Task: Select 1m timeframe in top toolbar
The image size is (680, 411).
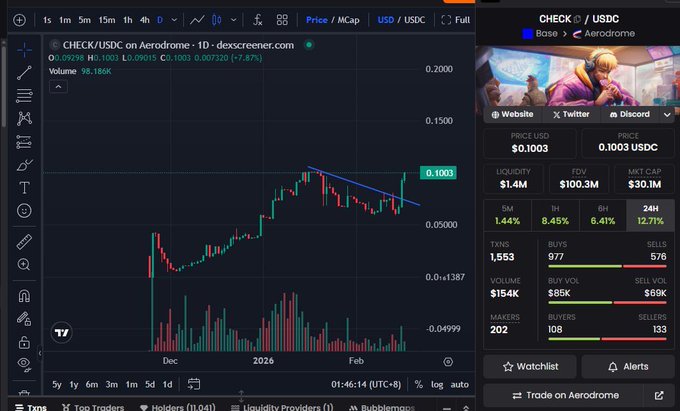Action: [x=65, y=20]
